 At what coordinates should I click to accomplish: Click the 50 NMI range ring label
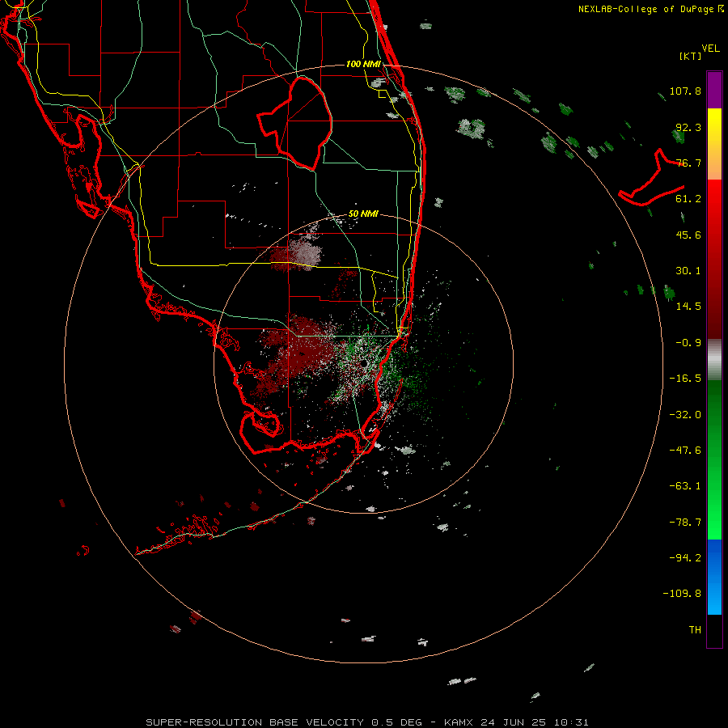point(363,214)
